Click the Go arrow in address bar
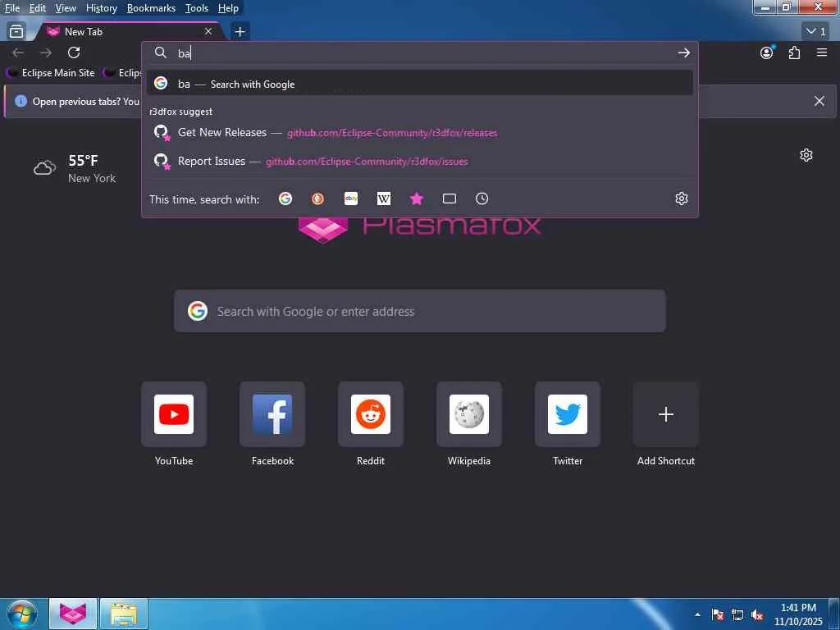The height and width of the screenshot is (630, 840). click(683, 53)
